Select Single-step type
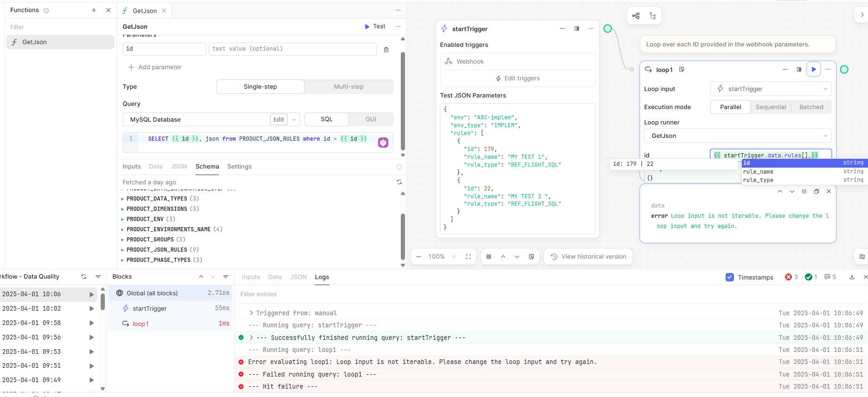 pyautogui.click(x=260, y=87)
